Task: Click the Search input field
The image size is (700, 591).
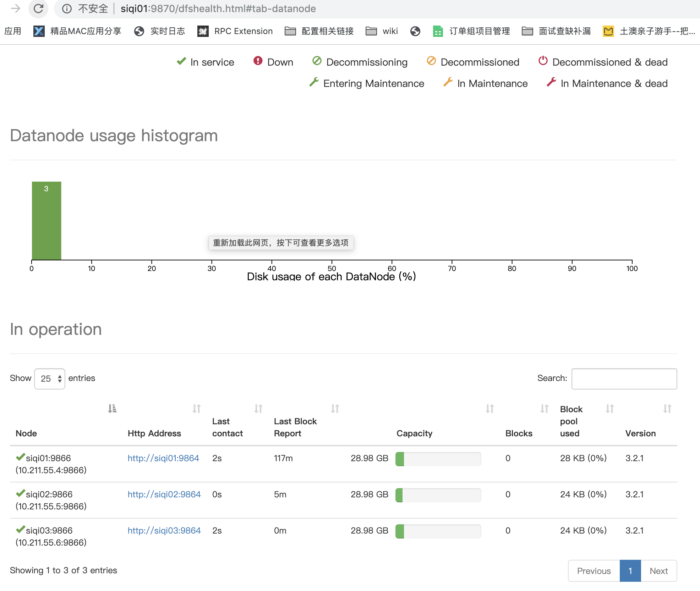Action: tap(624, 379)
